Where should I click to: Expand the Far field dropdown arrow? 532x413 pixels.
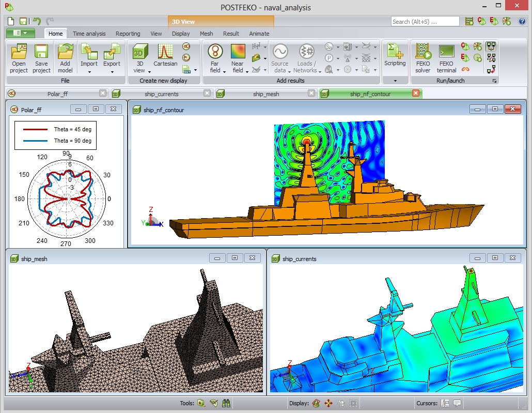click(x=224, y=72)
